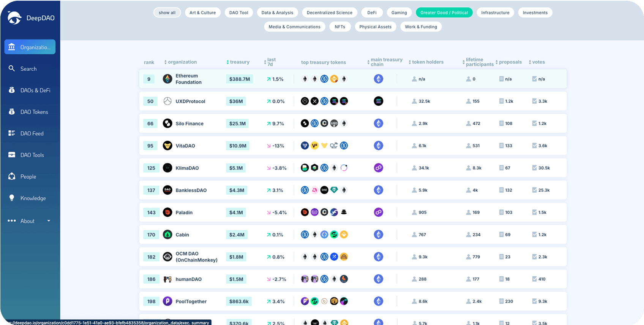
Task: Sort the table by treasury column
Action: tap(238, 62)
